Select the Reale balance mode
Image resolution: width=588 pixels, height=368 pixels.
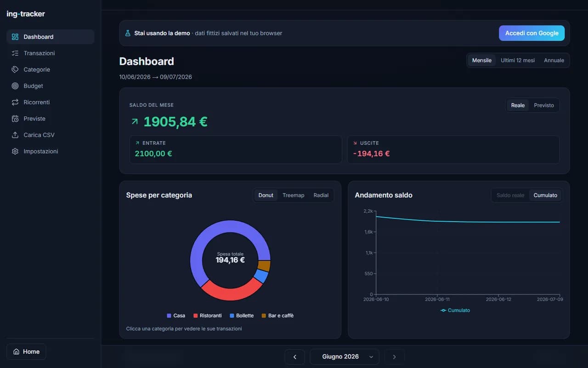pyautogui.click(x=518, y=105)
